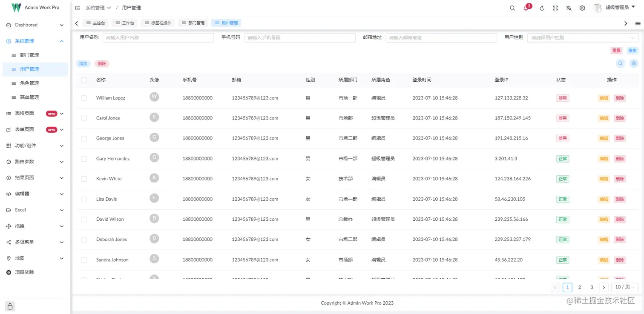644x314 pixels.
Task: Open the 10 / 页 page size dropdown
Action: point(624,288)
